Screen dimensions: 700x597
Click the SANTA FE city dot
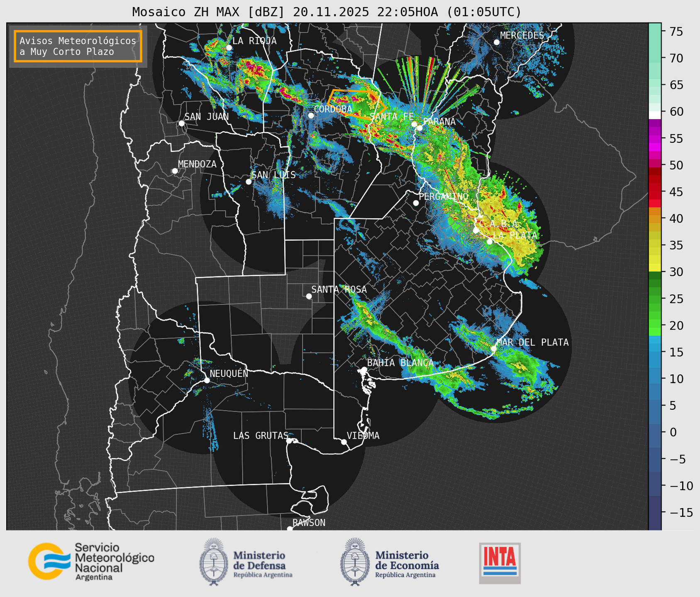click(x=414, y=124)
